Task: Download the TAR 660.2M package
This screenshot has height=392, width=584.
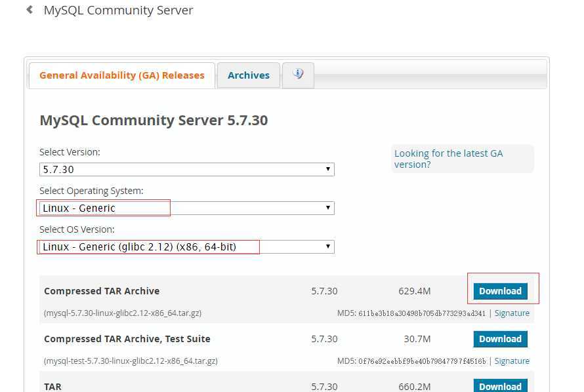Action: click(500, 386)
